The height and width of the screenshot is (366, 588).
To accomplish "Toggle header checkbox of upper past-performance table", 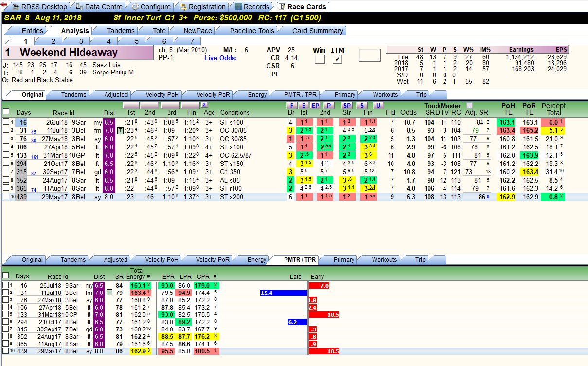I will coord(5,112).
